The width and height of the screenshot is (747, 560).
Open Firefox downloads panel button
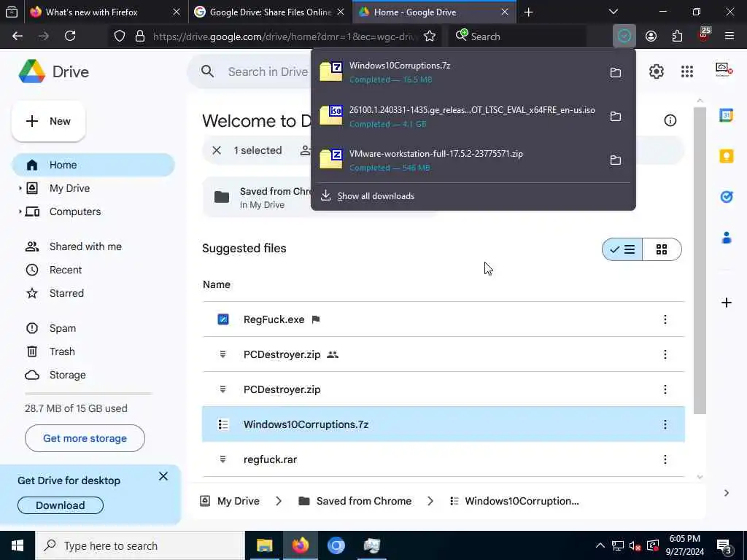tap(624, 36)
